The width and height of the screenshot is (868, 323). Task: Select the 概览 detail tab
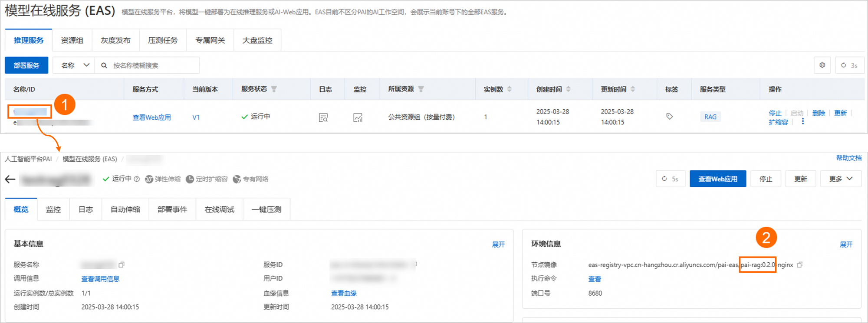[x=21, y=209]
